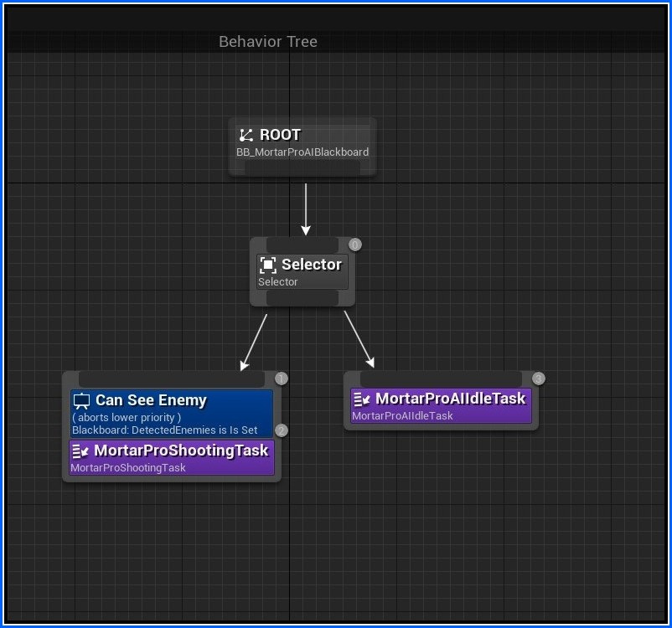Click the "( aborts lower priority )" text
The width and height of the screenshot is (672, 628).
(127, 417)
